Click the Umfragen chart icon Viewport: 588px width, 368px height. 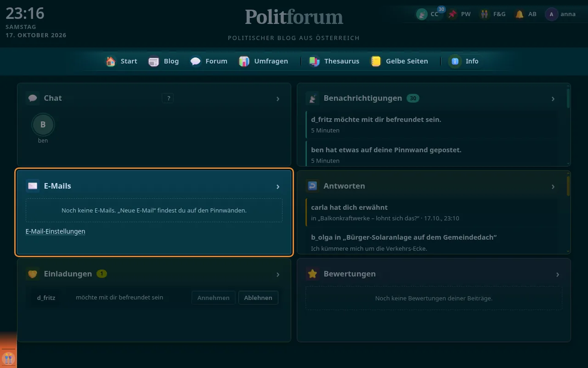(x=244, y=61)
